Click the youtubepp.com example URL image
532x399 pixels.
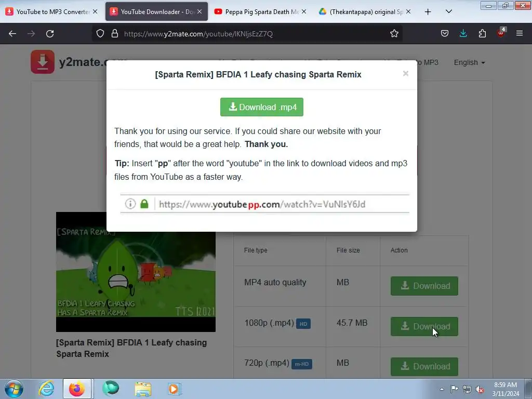coord(264,204)
